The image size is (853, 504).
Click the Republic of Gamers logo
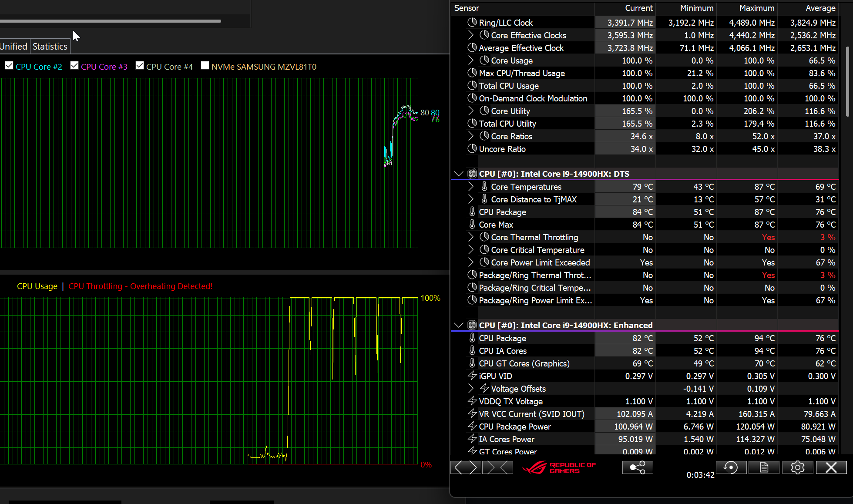click(x=559, y=467)
